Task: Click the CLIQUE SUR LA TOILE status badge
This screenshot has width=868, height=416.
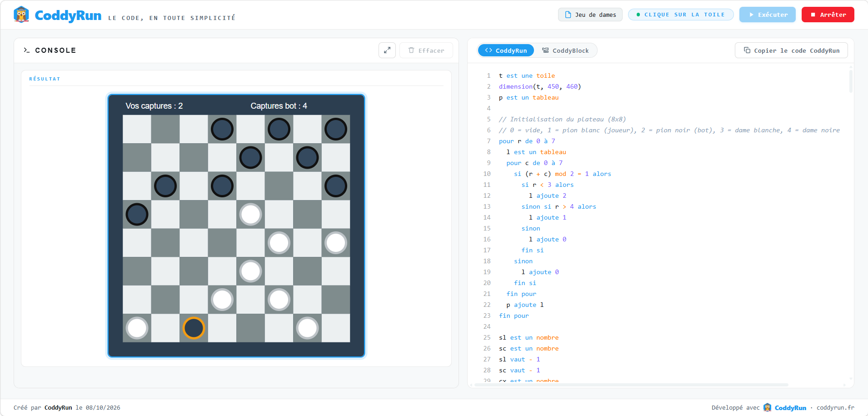Action: (681, 15)
